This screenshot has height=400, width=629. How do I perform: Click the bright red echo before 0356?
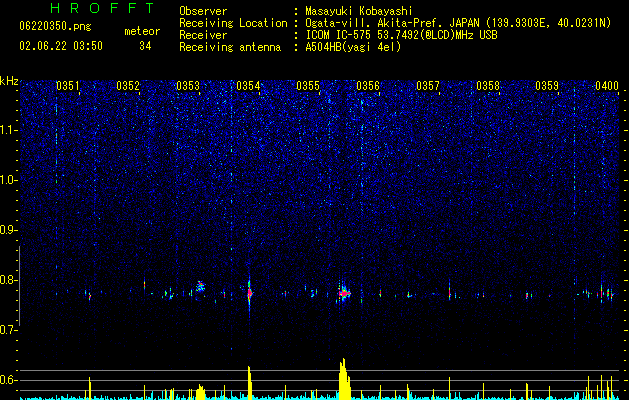(x=344, y=294)
